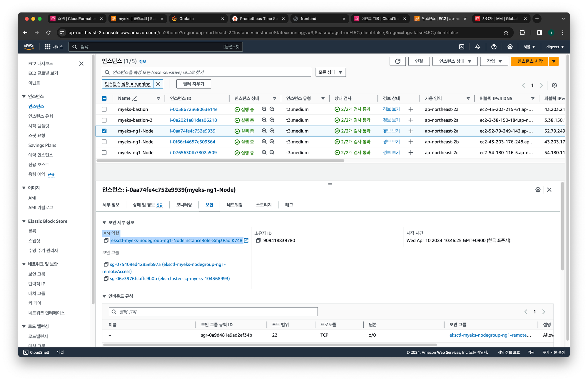Switch to the 세부 정보 tab
This screenshot has height=381, width=588.
click(x=111, y=205)
